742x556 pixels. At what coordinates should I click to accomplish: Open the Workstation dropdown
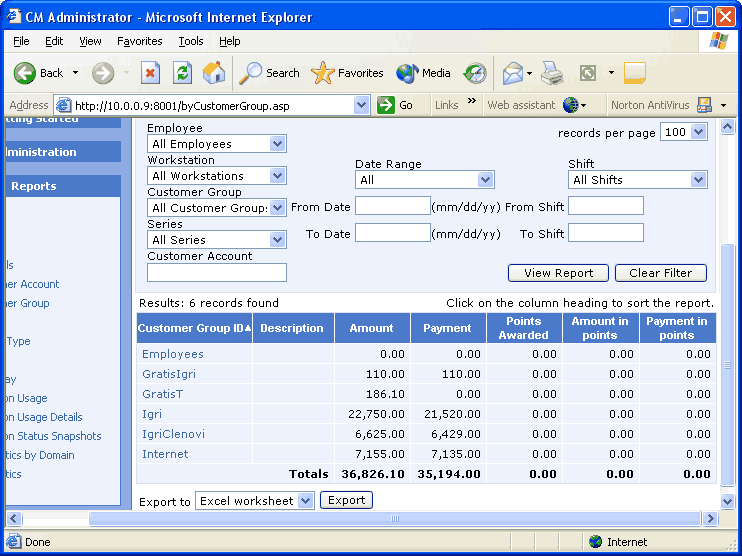pyautogui.click(x=277, y=176)
